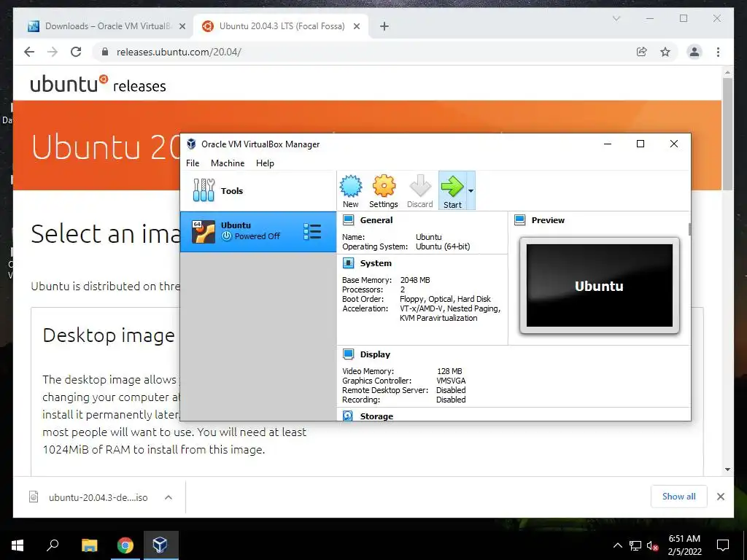The width and height of the screenshot is (747, 560).
Task: Click the Storage section icon
Action: click(x=348, y=416)
